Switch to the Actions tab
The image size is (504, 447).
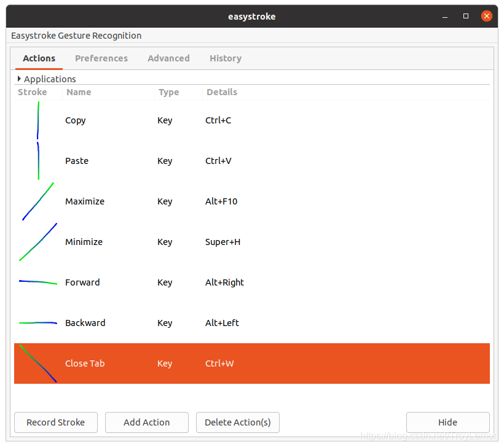(39, 58)
